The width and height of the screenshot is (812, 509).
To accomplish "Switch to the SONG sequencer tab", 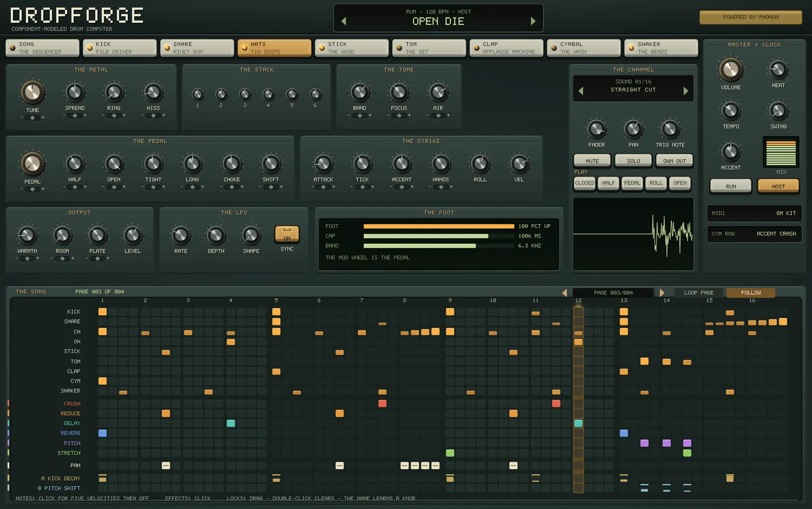I will coord(42,48).
